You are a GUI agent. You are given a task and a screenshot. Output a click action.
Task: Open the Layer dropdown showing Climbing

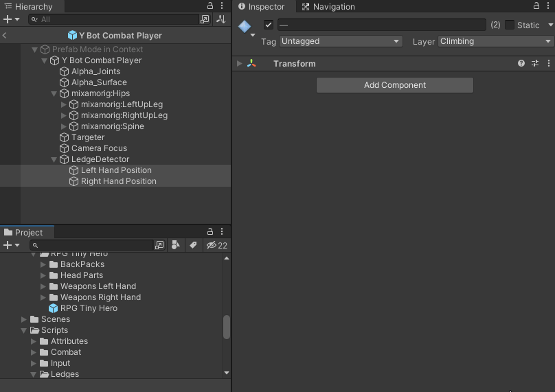tap(495, 41)
